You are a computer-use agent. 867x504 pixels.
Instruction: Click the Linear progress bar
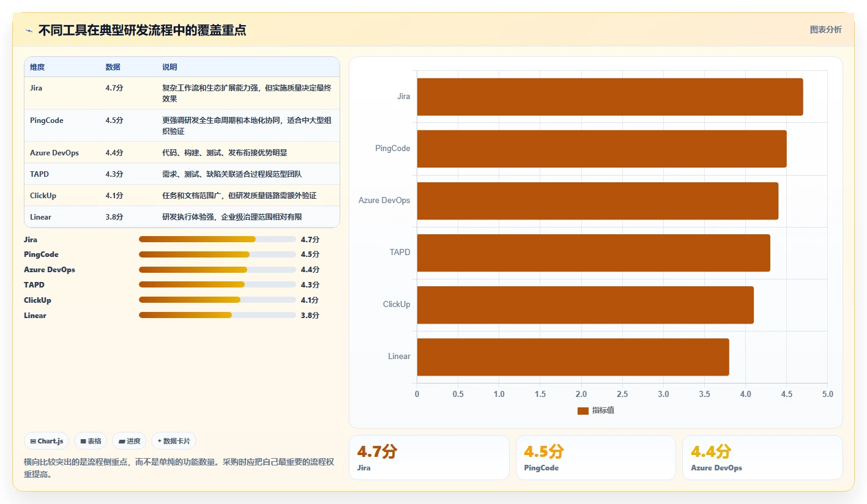pos(217,315)
